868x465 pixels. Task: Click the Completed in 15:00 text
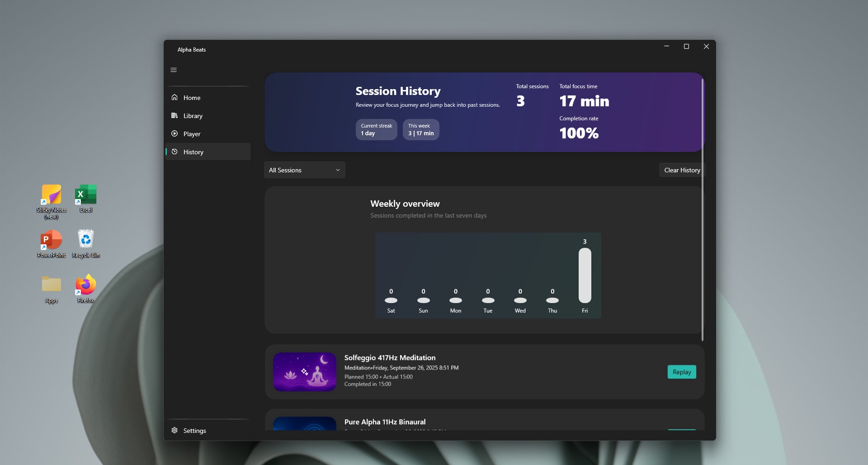[x=368, y=384]
